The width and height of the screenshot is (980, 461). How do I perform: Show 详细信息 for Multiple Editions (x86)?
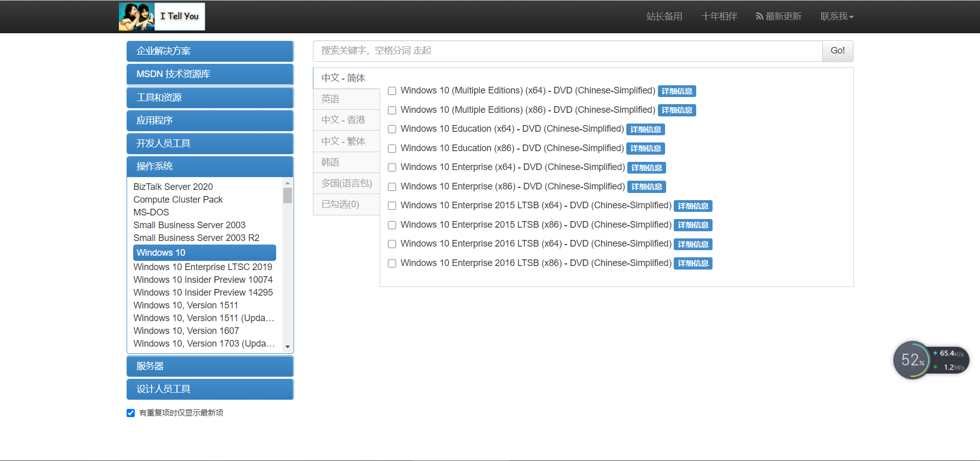tap(677, 110)
